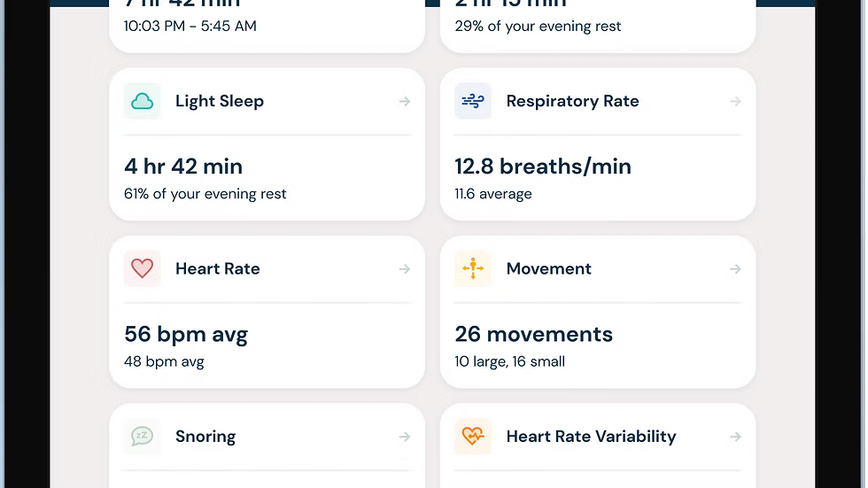Open Movement details via its arrow

click(x=735, y=269)
